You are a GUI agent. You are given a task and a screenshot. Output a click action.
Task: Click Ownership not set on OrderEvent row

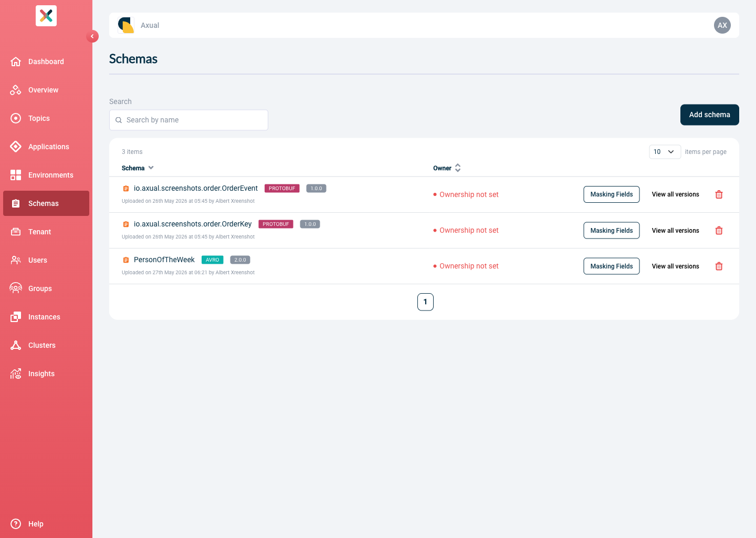(x=469, y=194)
